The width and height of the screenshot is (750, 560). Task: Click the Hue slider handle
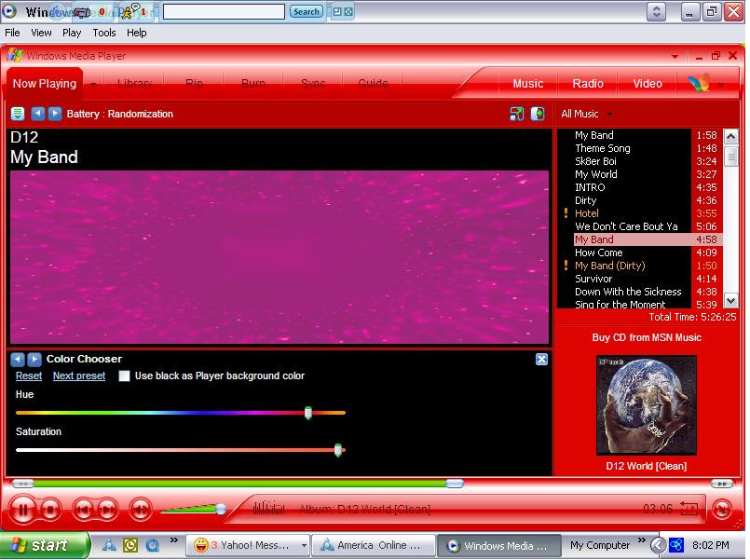point(308,412)
